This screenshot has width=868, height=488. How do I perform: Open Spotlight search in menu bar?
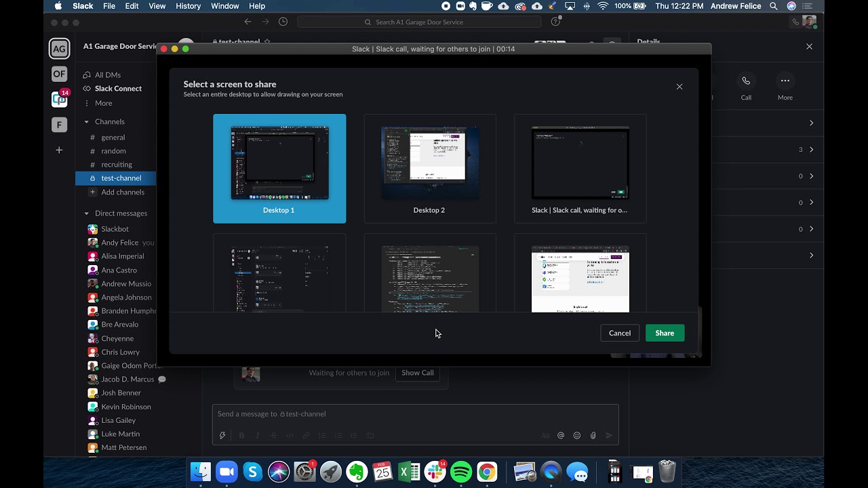774,6
